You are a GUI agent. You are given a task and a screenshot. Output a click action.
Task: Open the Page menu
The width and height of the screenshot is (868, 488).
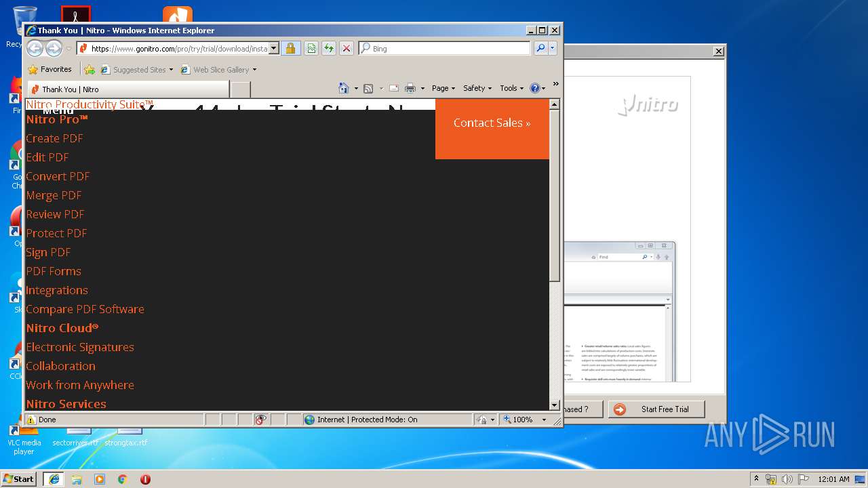point(443,88)
